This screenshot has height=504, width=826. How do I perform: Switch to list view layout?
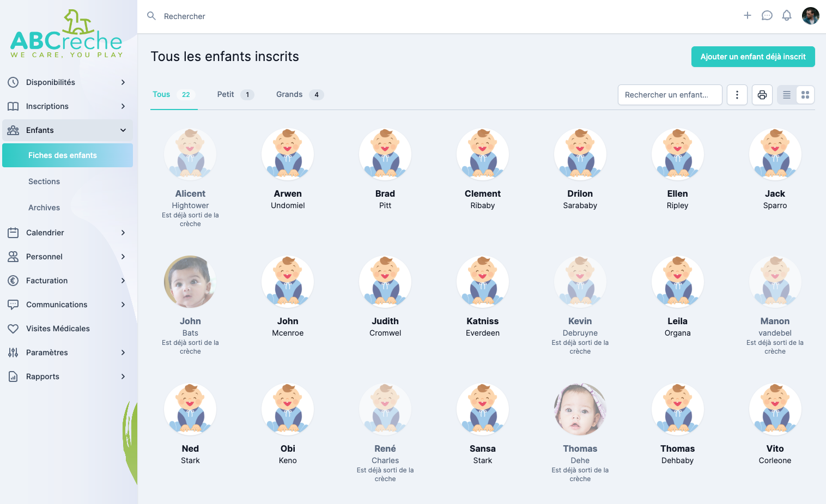coord(787,95)
